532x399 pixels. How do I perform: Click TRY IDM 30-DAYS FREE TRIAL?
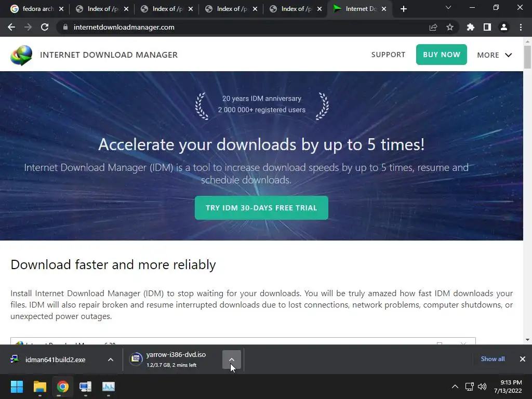[x=261, y=208]
